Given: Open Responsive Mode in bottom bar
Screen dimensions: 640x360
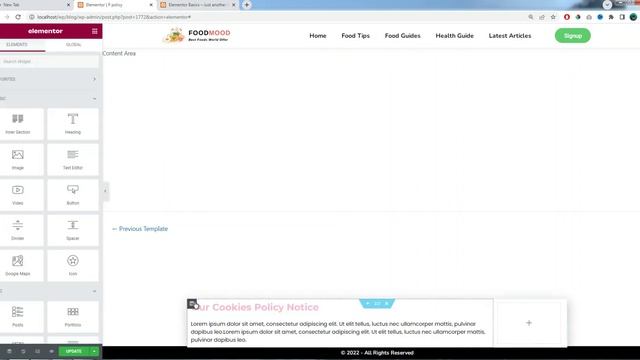Looking at the screenshot, I should 37,351.
